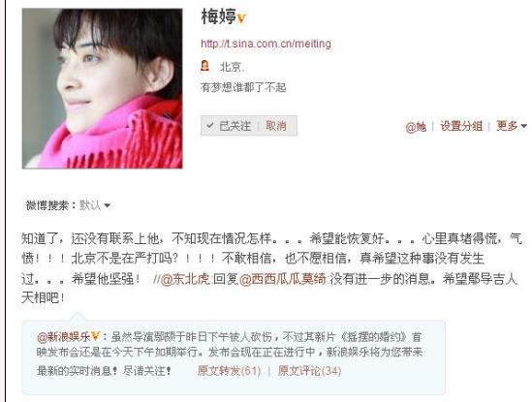
Task: Click 取消 to unfollow
Action: pyautogui.click(x=276, y=126)
